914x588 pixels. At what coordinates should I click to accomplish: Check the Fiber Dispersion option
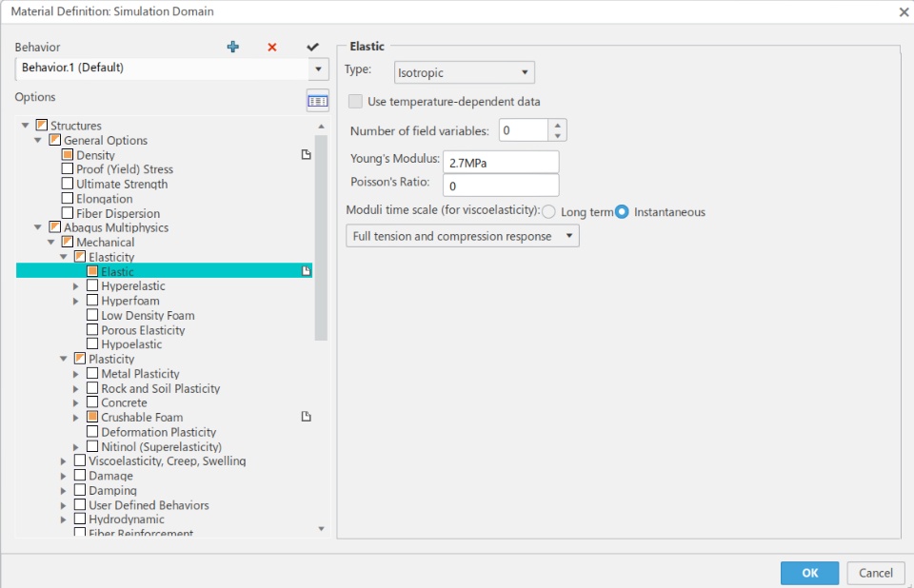pos(68,213)
